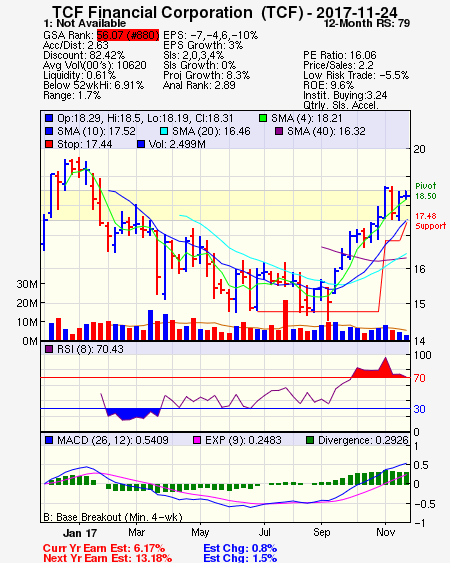The image size is (450, 563).
Task: Click the Acc/Dist: 2.63 text
Action: 76,45
